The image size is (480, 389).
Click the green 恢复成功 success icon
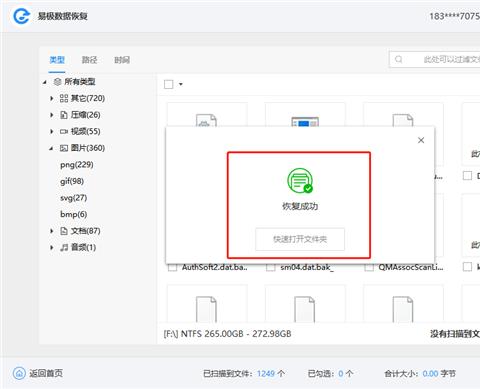click(x=300, y=180)
